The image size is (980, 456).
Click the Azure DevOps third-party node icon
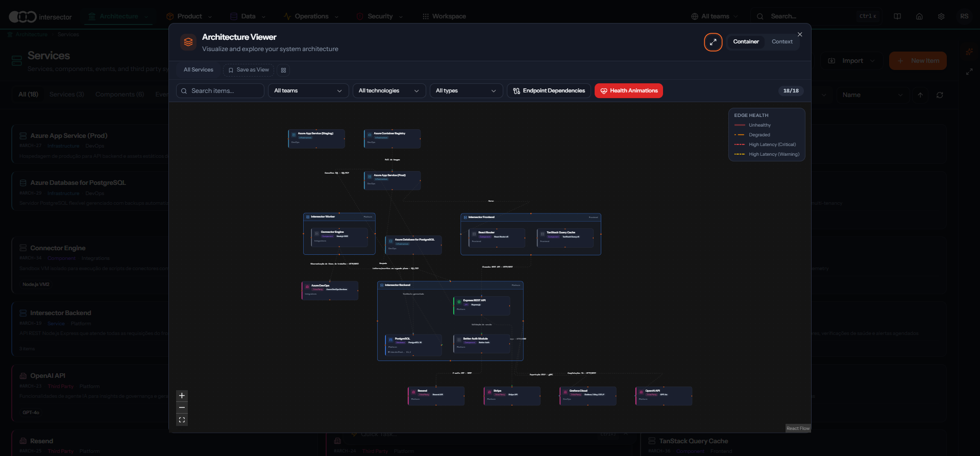coord(307,287)
